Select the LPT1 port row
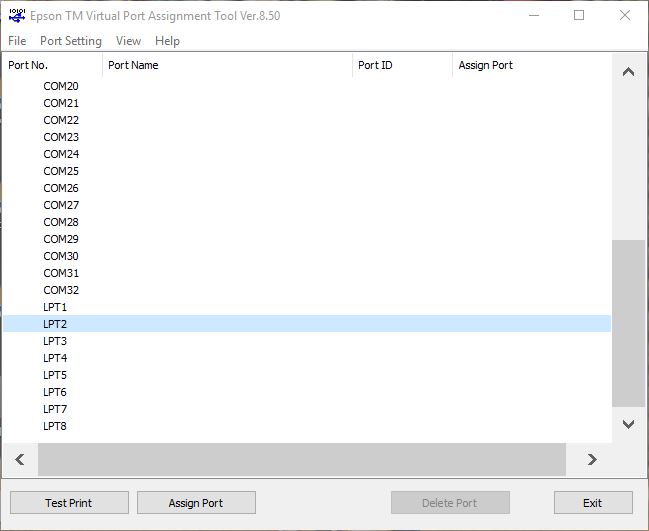Viewport: 649px width, 531px height. coord(55,307)
